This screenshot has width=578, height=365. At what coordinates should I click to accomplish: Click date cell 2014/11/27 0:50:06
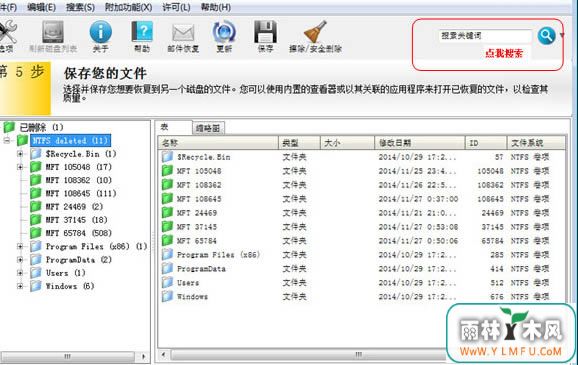click(418, 241)
